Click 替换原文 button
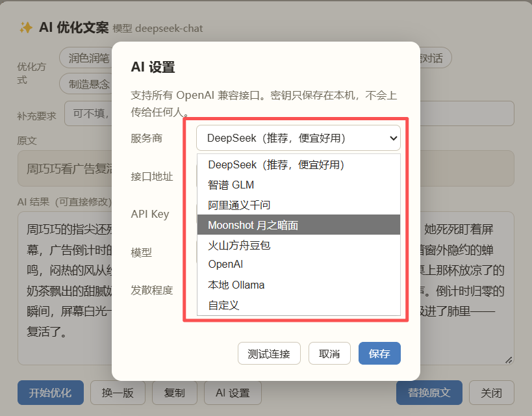The image size is (532, 416). click(429, 393)
